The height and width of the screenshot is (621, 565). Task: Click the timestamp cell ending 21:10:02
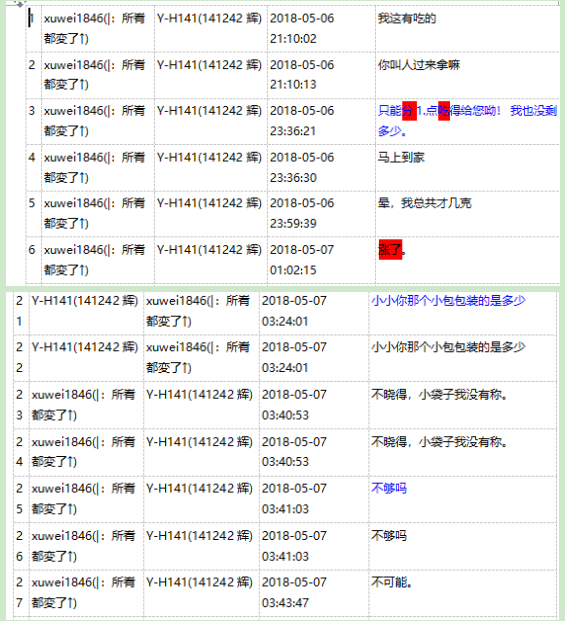[321, 29]
